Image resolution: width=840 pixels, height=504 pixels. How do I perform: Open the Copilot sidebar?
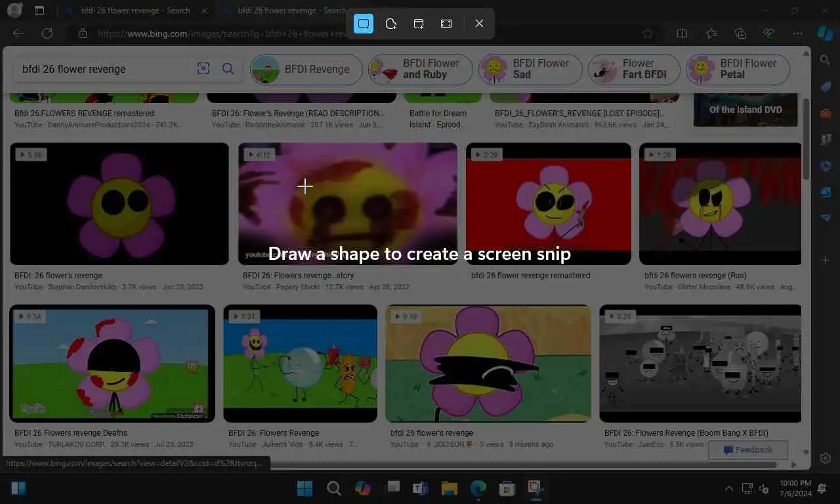click(x=825, y=33)
